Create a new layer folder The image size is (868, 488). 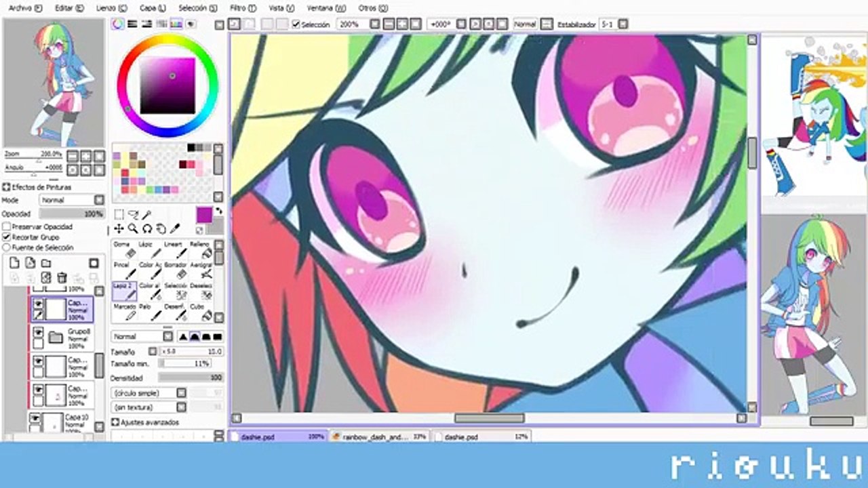(x=46, y=263)
